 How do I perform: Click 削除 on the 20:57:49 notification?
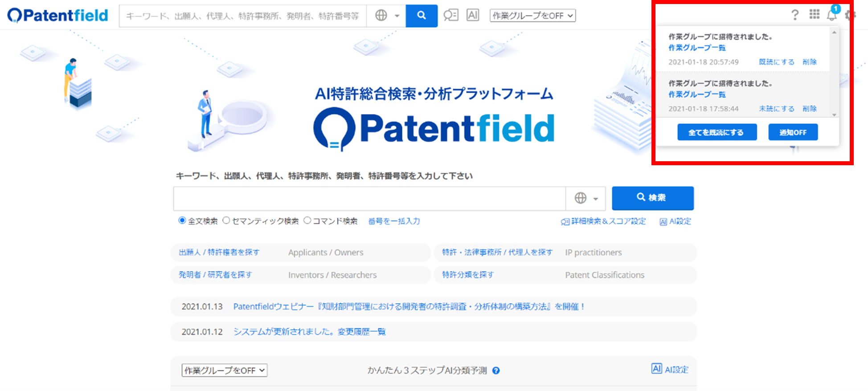[x=810, y=62]
